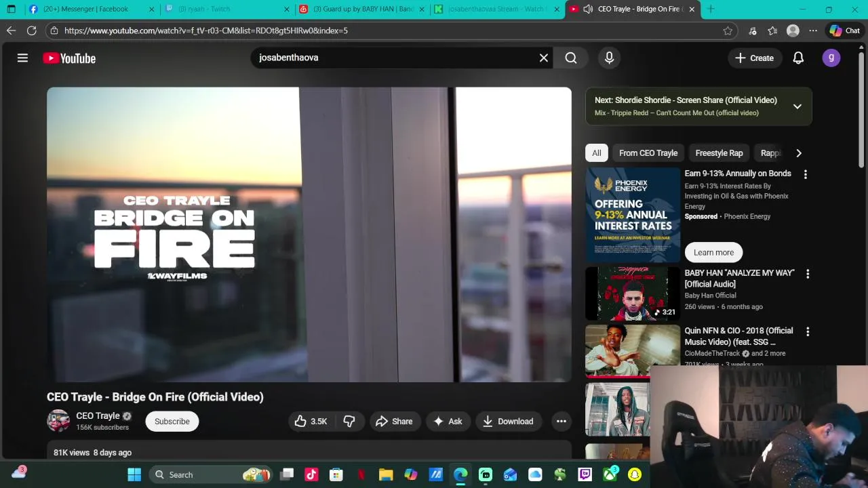Open YouTube notifications bell
This screenshot has height=488, width=868.
click(x=798, y=58)
